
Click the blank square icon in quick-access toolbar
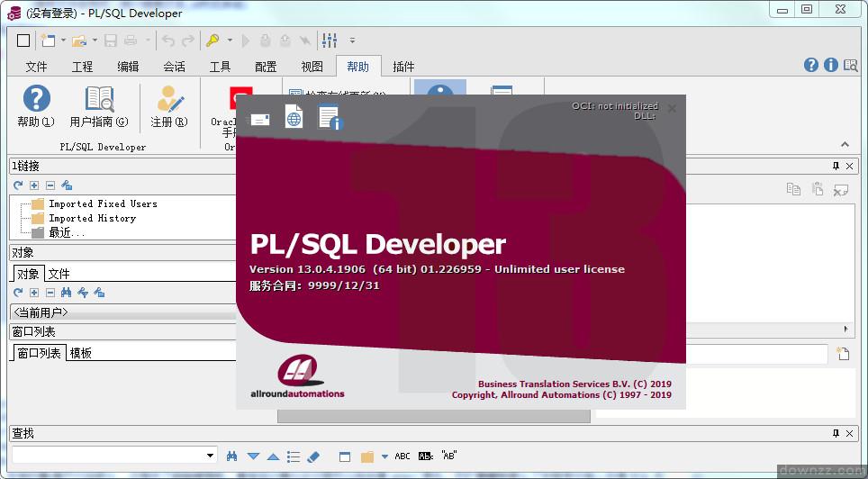[x=23, y=41]
